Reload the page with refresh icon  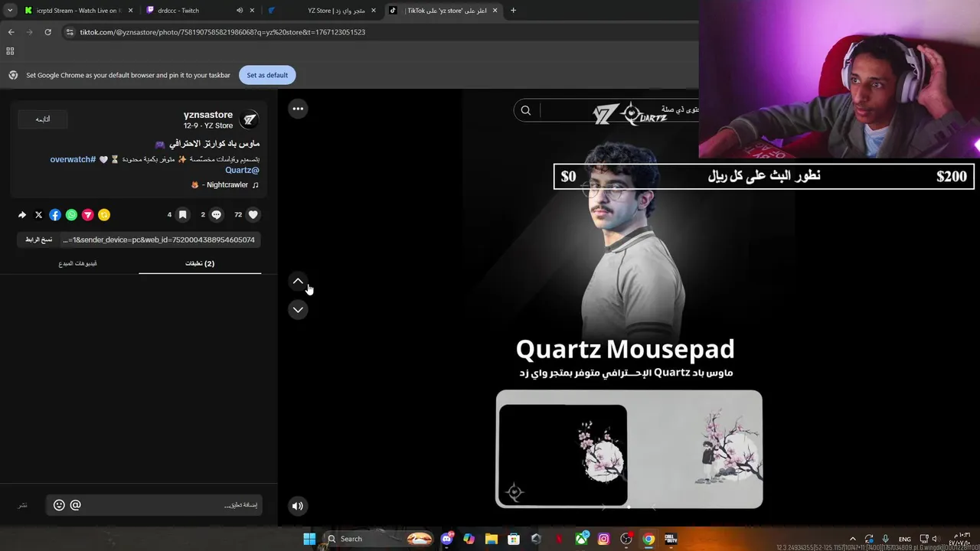point(47,32)
